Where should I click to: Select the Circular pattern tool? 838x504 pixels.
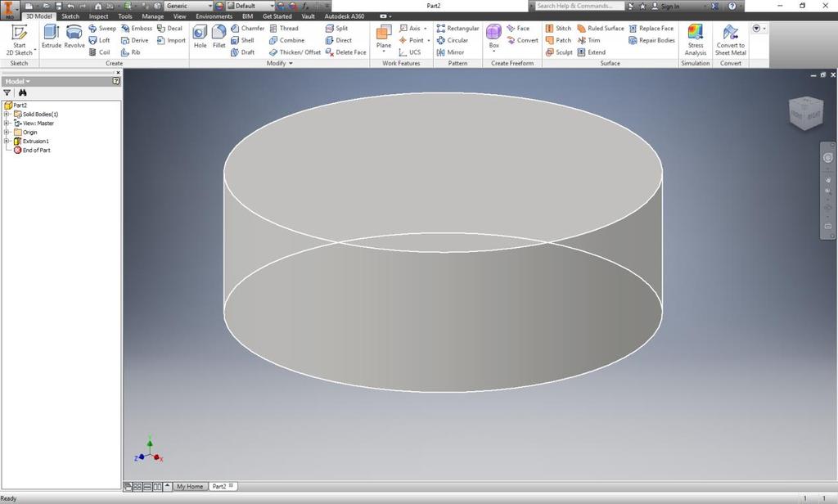point(452,40)
